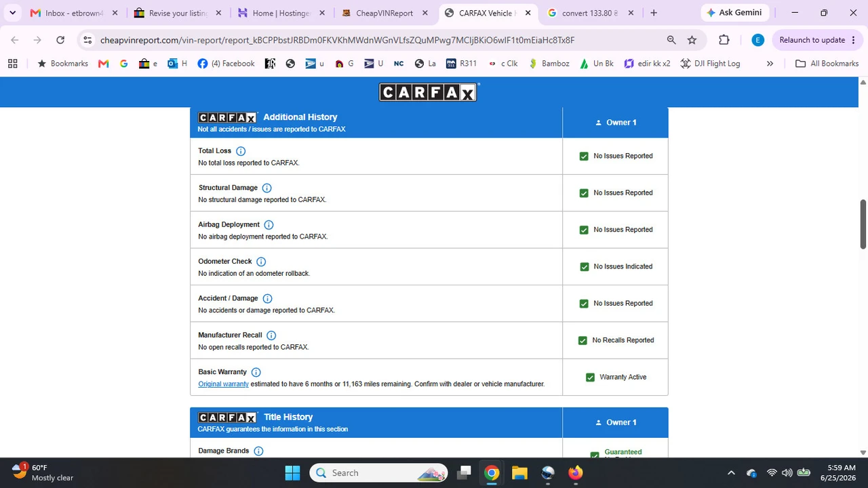Bookmark this page with the star icon

[692, 40]
